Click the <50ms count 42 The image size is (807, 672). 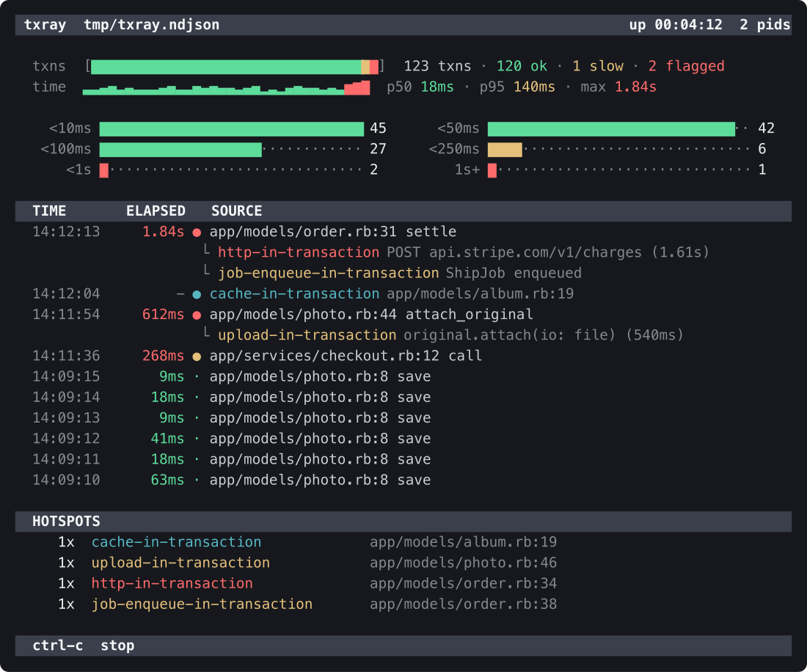(x=767, y=128)
